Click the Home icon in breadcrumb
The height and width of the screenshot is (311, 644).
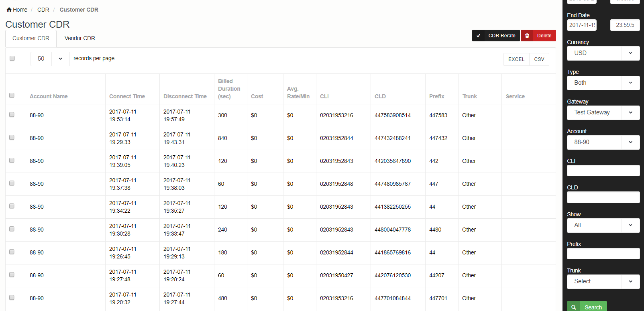point(9,10)
